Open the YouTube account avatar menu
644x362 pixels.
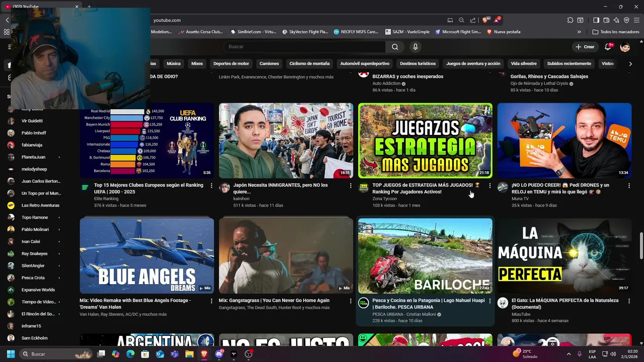click(x=625, y=47)
